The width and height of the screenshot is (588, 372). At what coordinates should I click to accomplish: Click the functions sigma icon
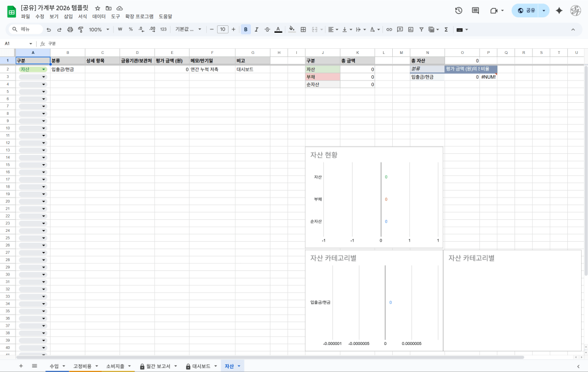click(446, 29)
